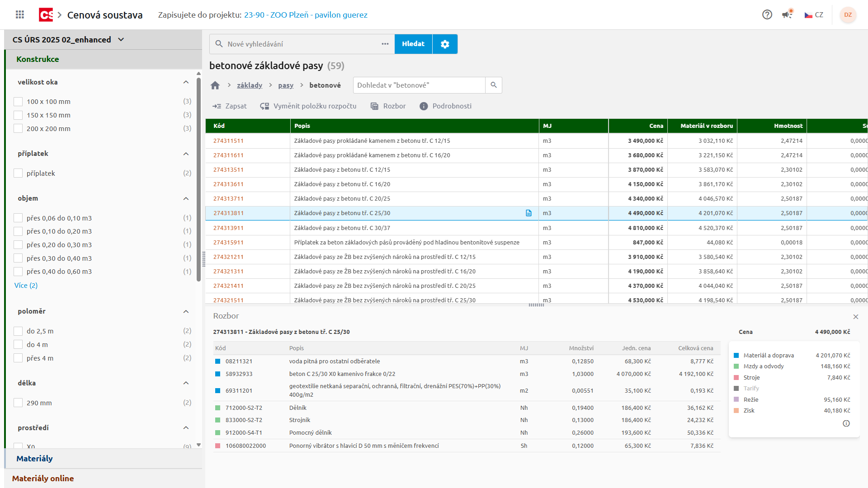868x488 pixels.
Task: Click the help question mark icon
Action: [x=767, y=15]
